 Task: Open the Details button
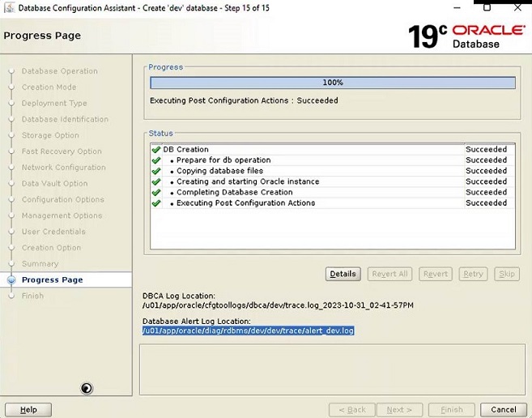[343, 274]
